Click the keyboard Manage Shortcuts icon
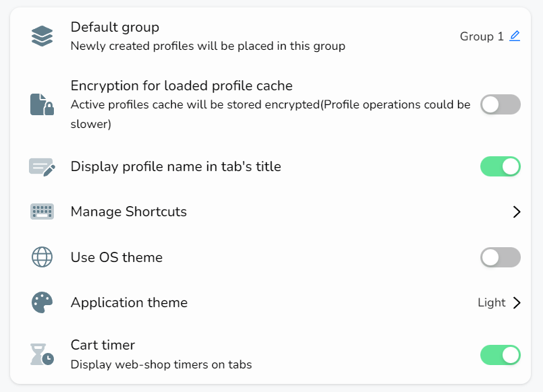This screenshot has height=392, width=543. (x=42, y=211)
